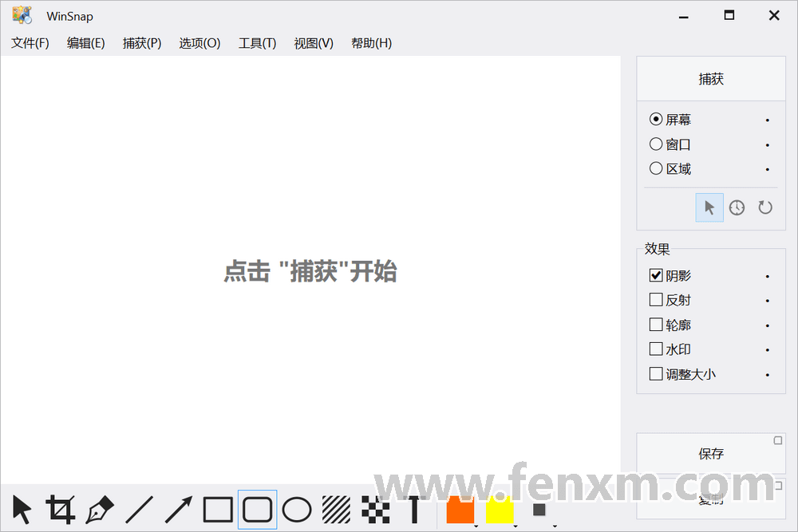Open the 文件(F) menu
Viewport: 798px width, 532px height.
pyautogui.click(x=30, y=43)
